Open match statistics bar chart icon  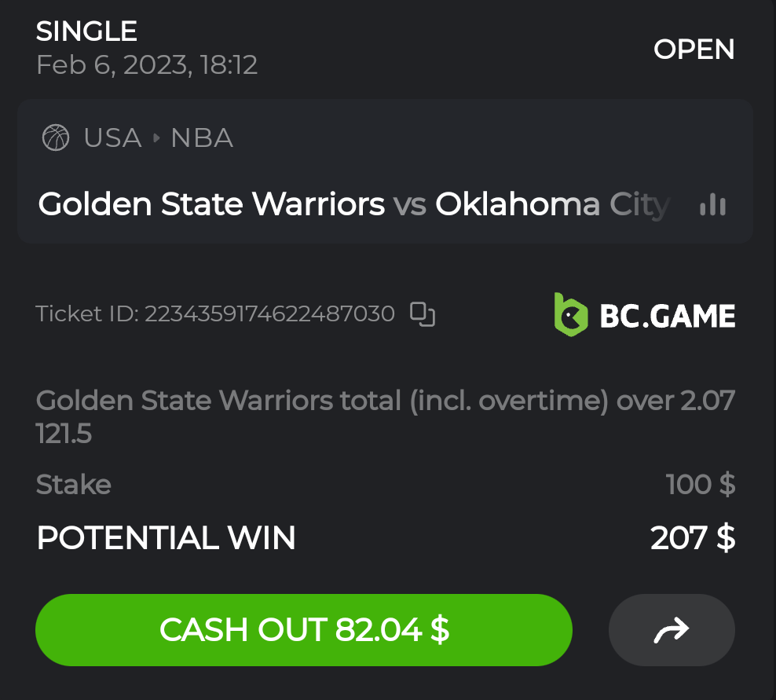click(x=712, y=205)
